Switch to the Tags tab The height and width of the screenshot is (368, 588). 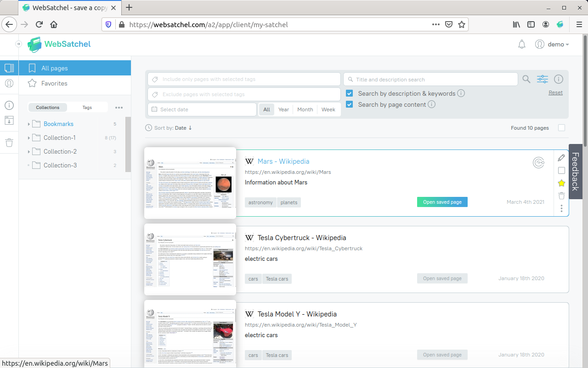point(87,107)
